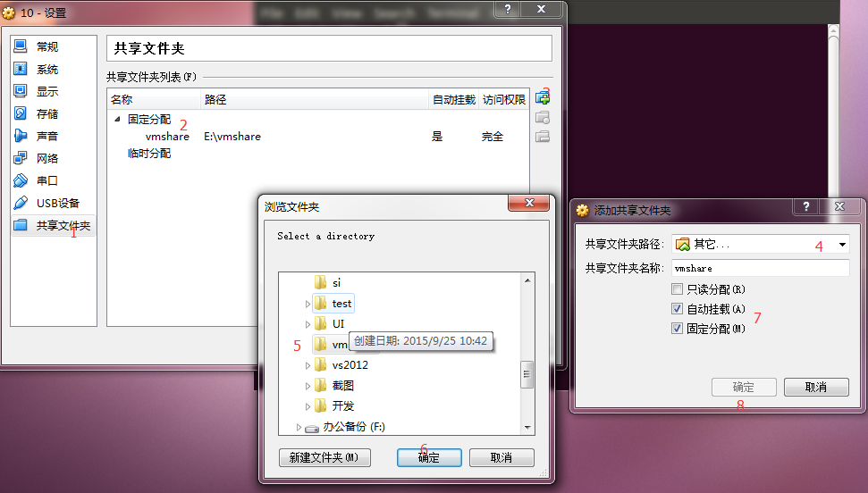Click the 自动挂载 column header
The width and height of the screenshot is (868, 493).
coord(454,100)
